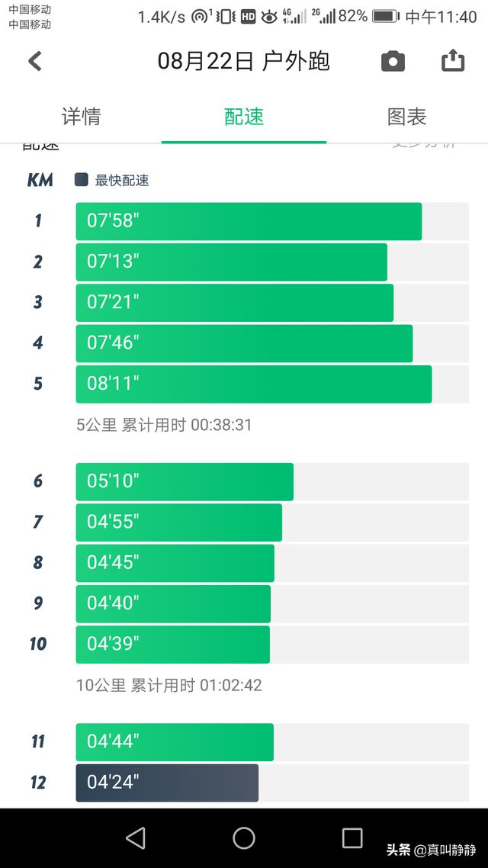
Task: Tap the fastest pace bar 04'24"
Action: click(x=166, y=783)
